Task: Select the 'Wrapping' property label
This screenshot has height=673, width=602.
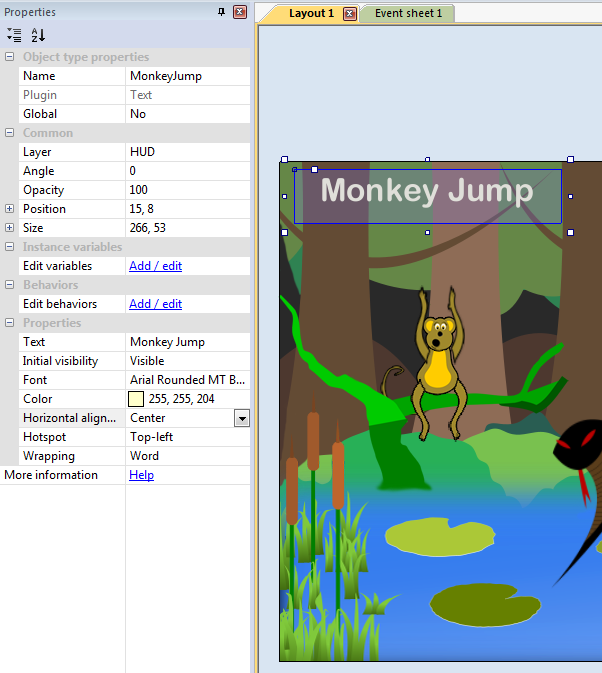Action: click(x=49, y=456)
